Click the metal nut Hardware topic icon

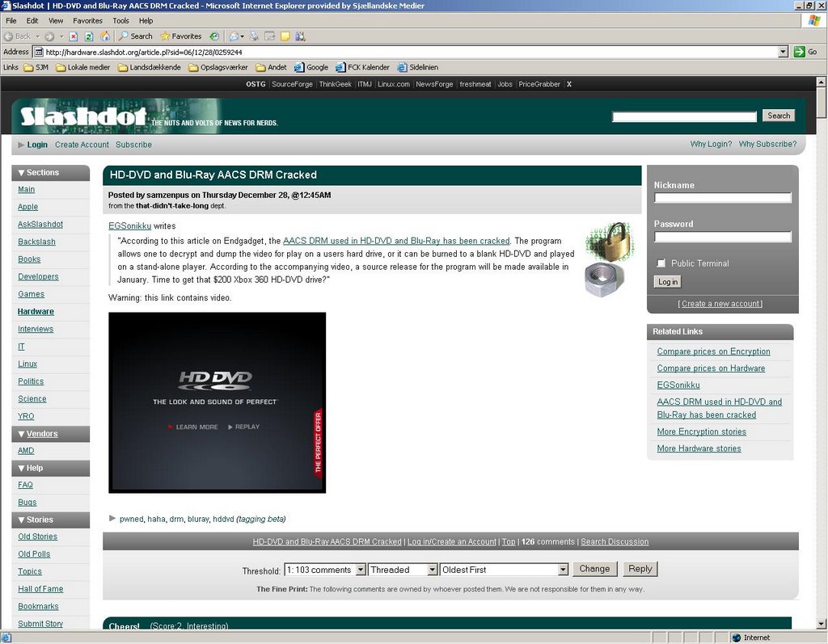(x=604, y=280)
